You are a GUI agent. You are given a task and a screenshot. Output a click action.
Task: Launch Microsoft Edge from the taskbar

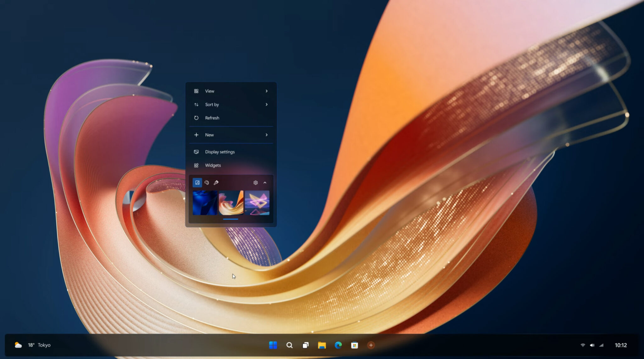(338, 345)
